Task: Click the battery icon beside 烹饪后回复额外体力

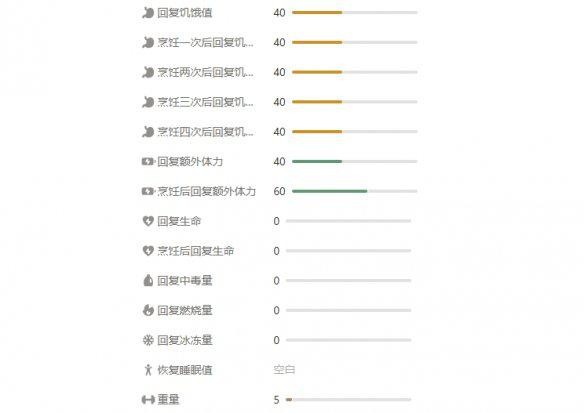Action: pyautogui.click(x=148, y=191)
